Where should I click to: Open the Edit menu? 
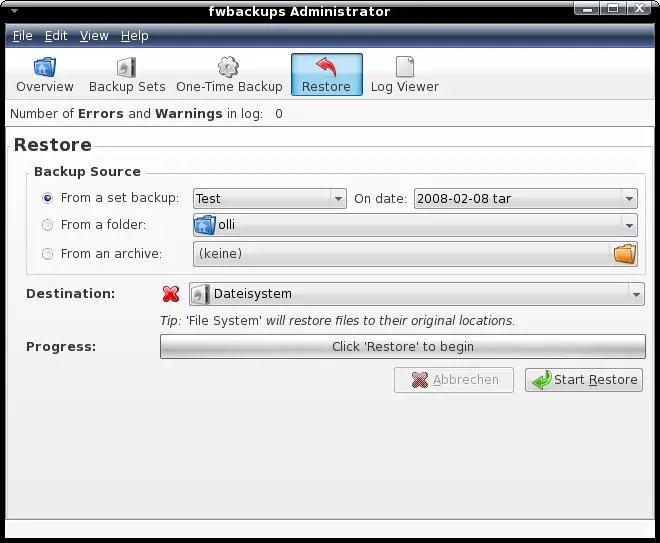pos(56,36)
